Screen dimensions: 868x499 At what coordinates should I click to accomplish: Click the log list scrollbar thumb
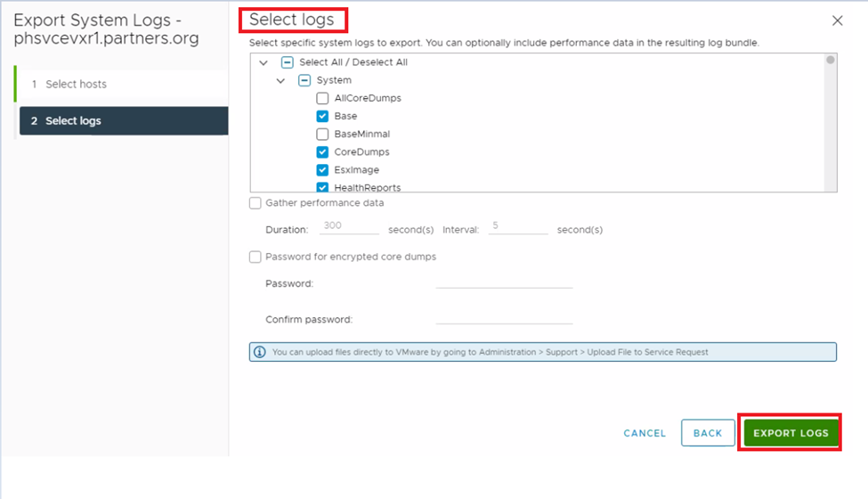tap(831, 61)
